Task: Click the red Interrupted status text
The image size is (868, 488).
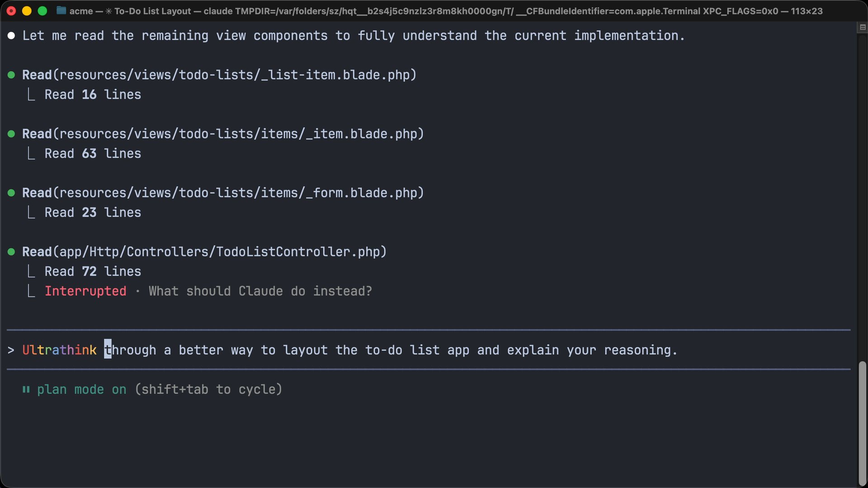Action: pyautogui.click(x=85, y=291)
